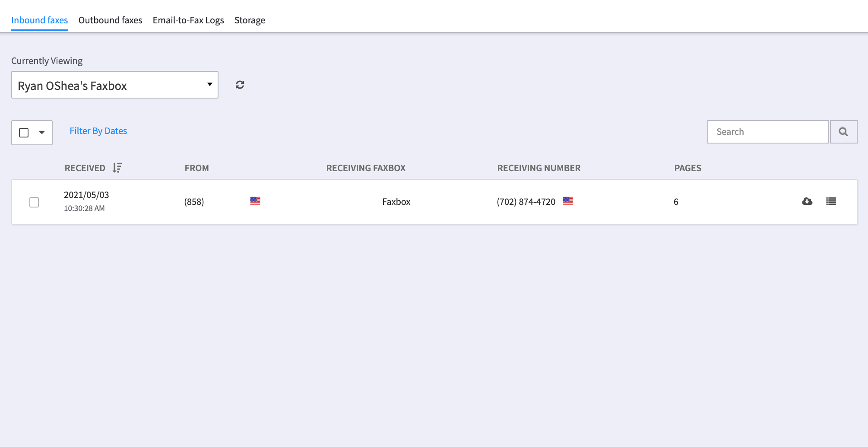Switch to the Outbound faxes tab

tap(110, 20)
